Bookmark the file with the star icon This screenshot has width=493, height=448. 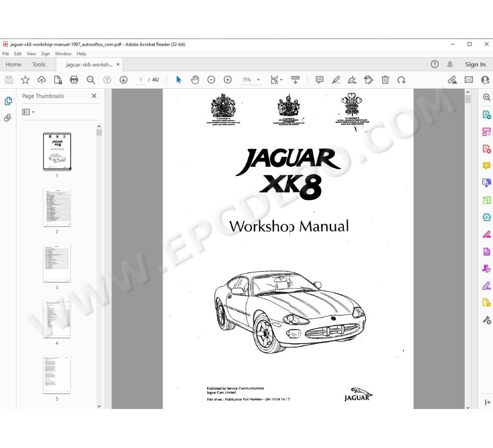[x=25, y=80]
